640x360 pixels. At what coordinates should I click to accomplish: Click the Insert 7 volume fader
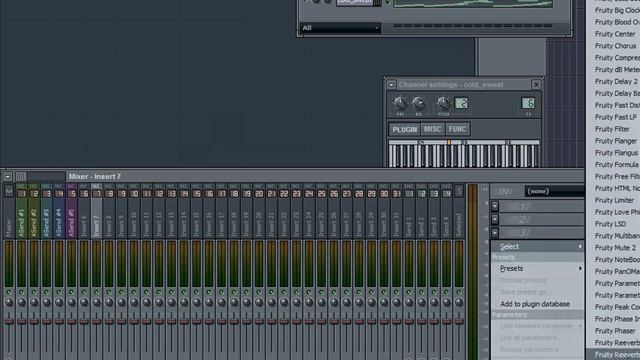(96, 322)
